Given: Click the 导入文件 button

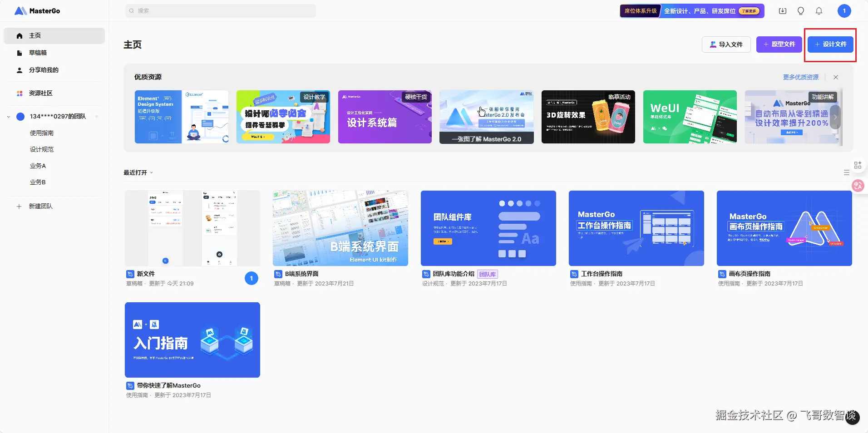Looking at the screenshot, I should click(x=726, y=44).
